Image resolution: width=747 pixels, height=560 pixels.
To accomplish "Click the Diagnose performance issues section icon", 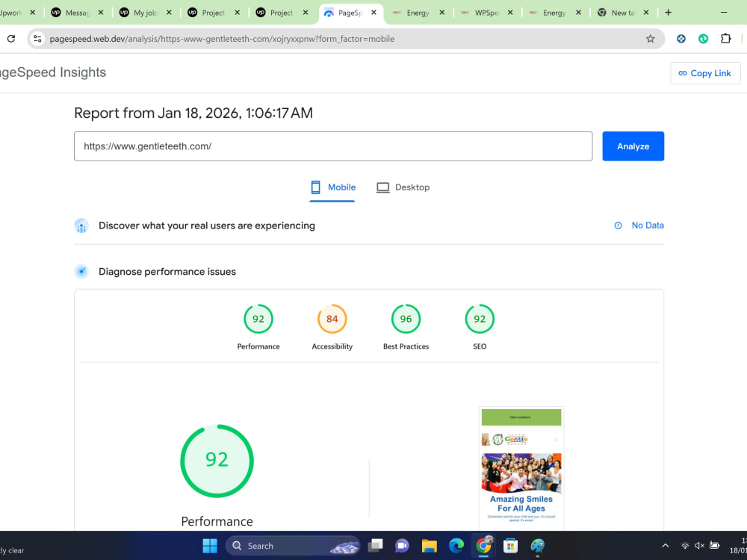I will [81, 272].
